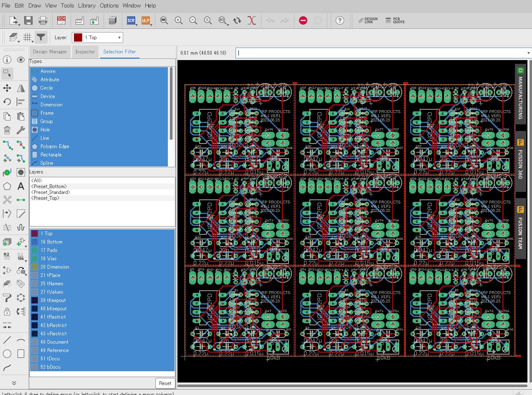
Task: Select the Move tool
Action: click(x=7, y=88)
